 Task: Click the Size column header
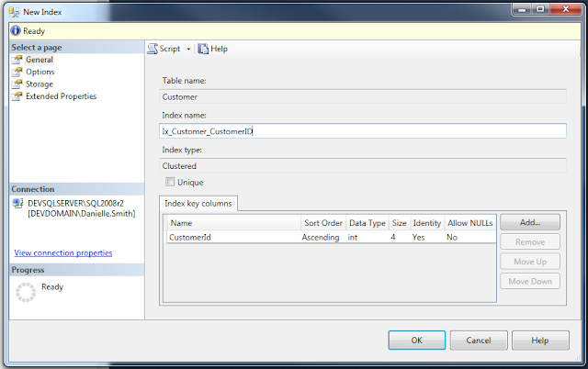(x=400, y=223)
